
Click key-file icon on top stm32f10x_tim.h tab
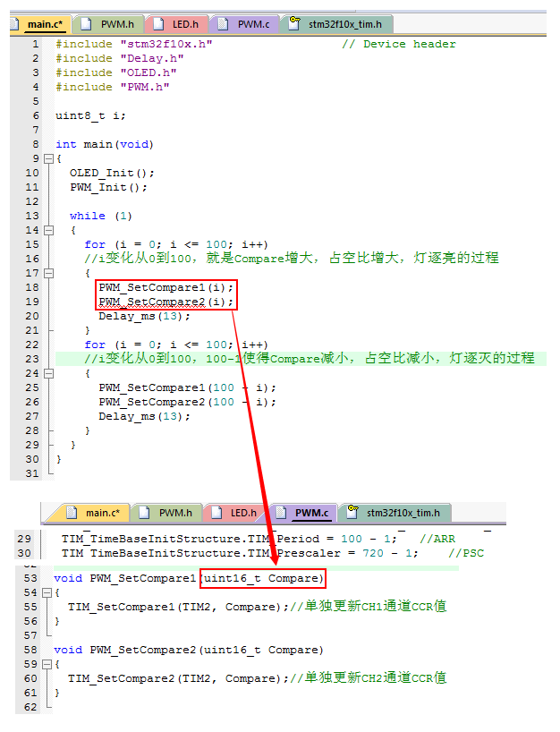(294, 23)
